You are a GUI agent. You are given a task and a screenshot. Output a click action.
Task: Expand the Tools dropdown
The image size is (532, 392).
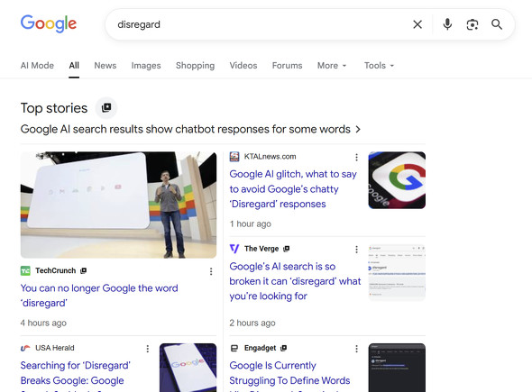tap(379, 66)
